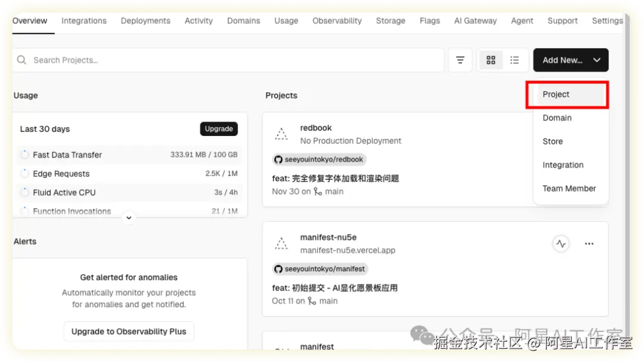Click the Get alerted for anomalies heading
Image resolution: width=644 pixels, height=362 pixels.
tap(129, 277)
